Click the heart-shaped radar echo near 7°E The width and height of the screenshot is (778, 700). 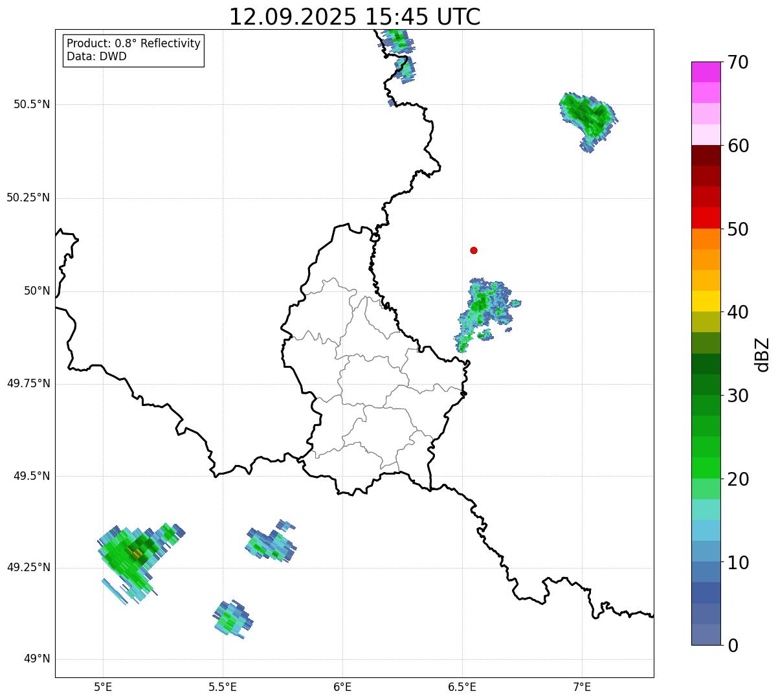click(x=588, y=121)
